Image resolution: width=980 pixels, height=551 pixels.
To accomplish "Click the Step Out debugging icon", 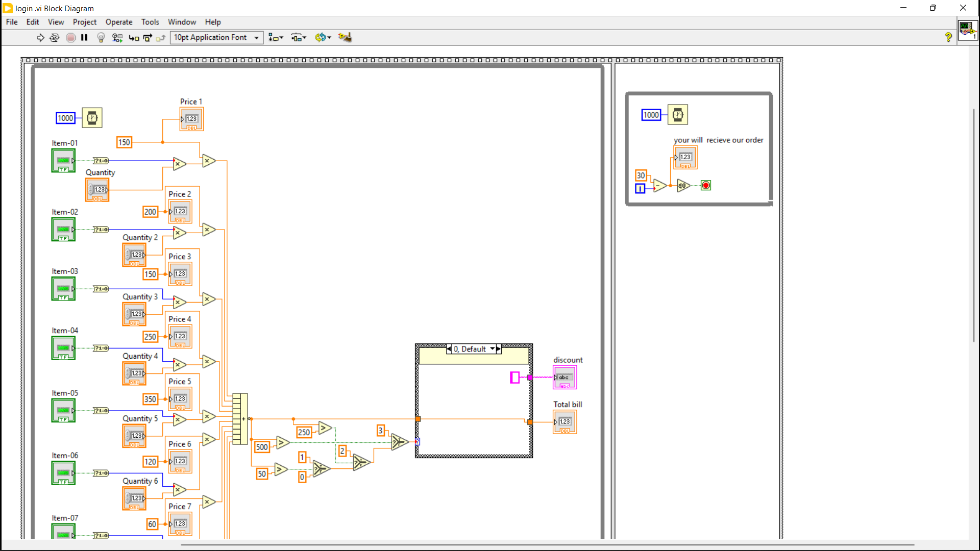I will pos(161,37).
